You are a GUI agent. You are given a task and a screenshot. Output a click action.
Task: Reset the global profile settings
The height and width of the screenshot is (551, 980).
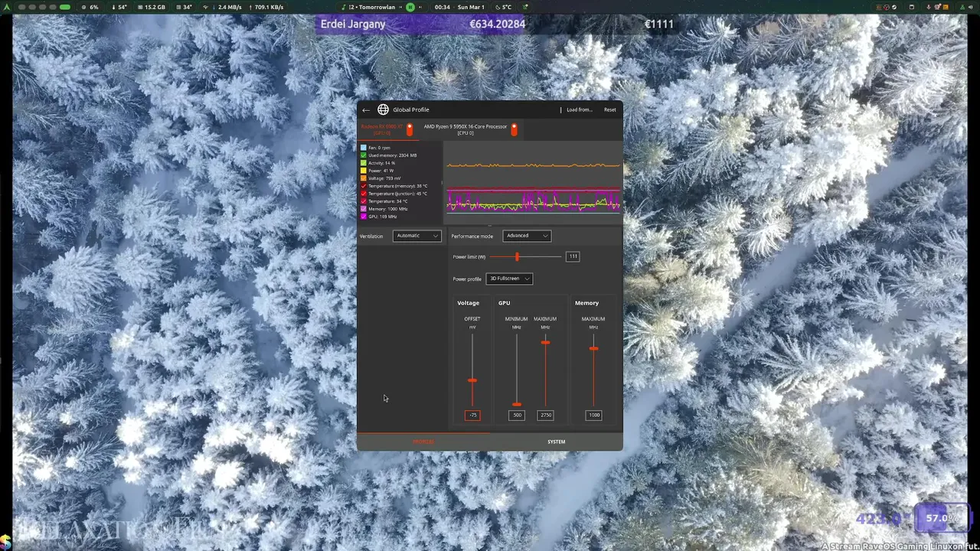click(609, 109)
